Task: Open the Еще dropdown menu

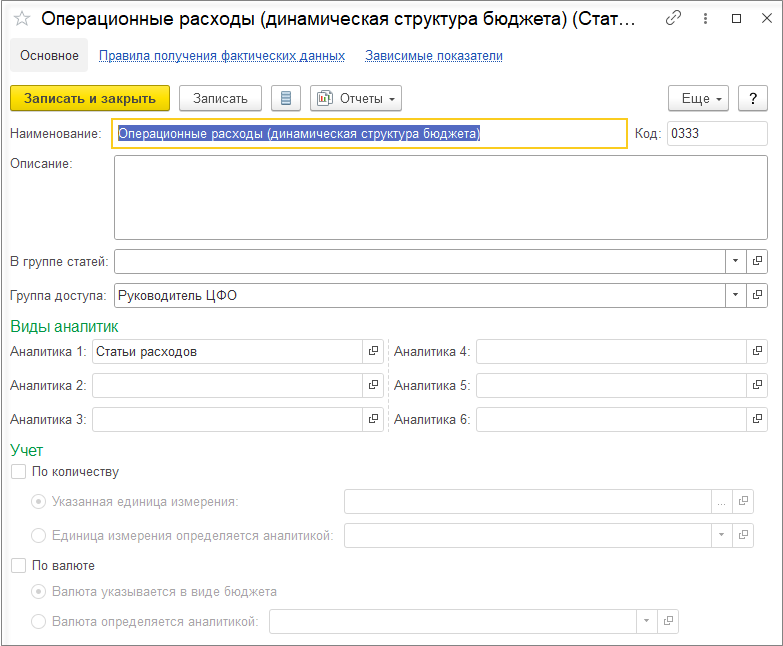Action: 698,98
